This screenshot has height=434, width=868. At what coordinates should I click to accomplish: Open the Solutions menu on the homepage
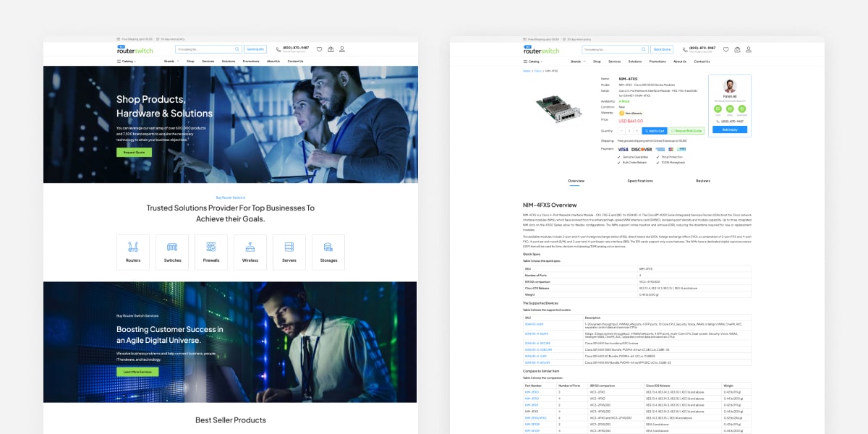coord(229,61)
